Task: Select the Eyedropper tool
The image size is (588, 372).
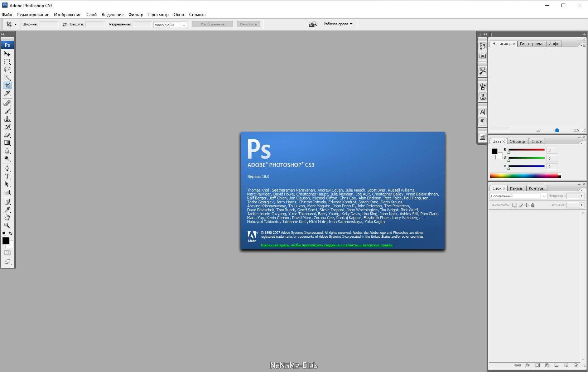Action: pyautogui.click(x=7, y=209)
